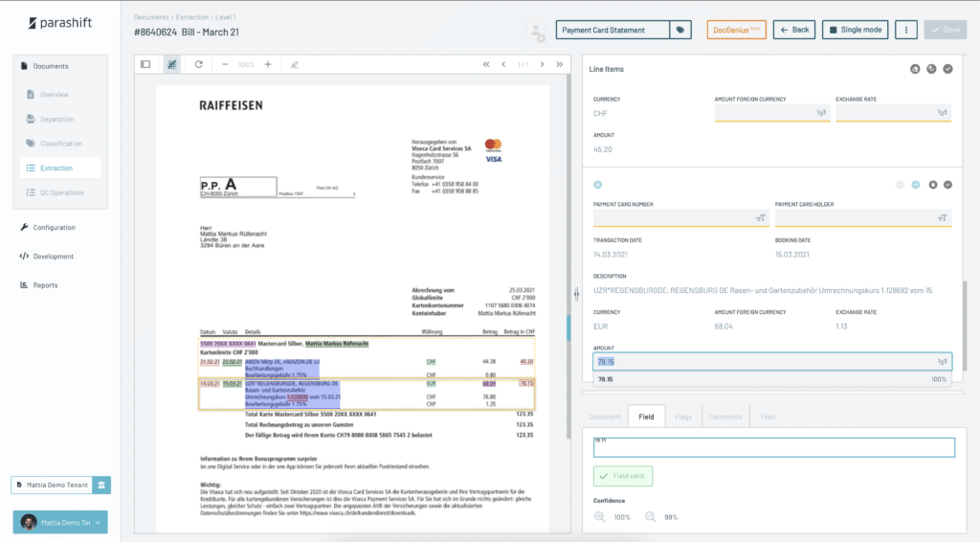Image resolution: width=980 pixels, height=542 pixels.
Task: Zoom in with the plus icon
Action: 268,64
